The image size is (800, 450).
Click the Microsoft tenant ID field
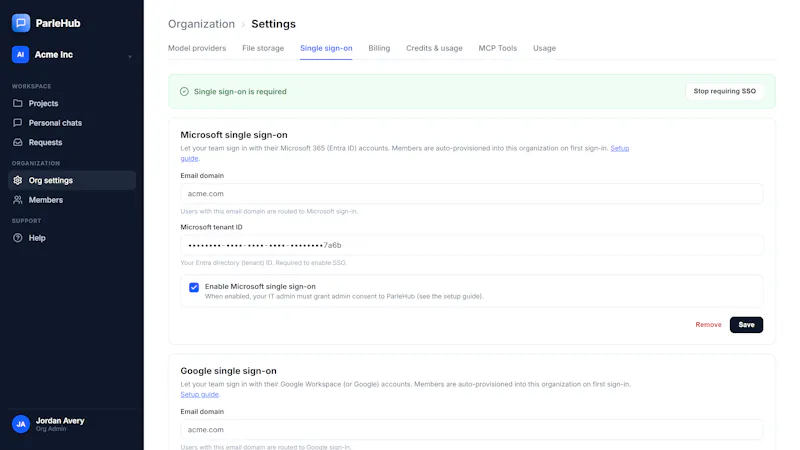click(x=471, y=245)
